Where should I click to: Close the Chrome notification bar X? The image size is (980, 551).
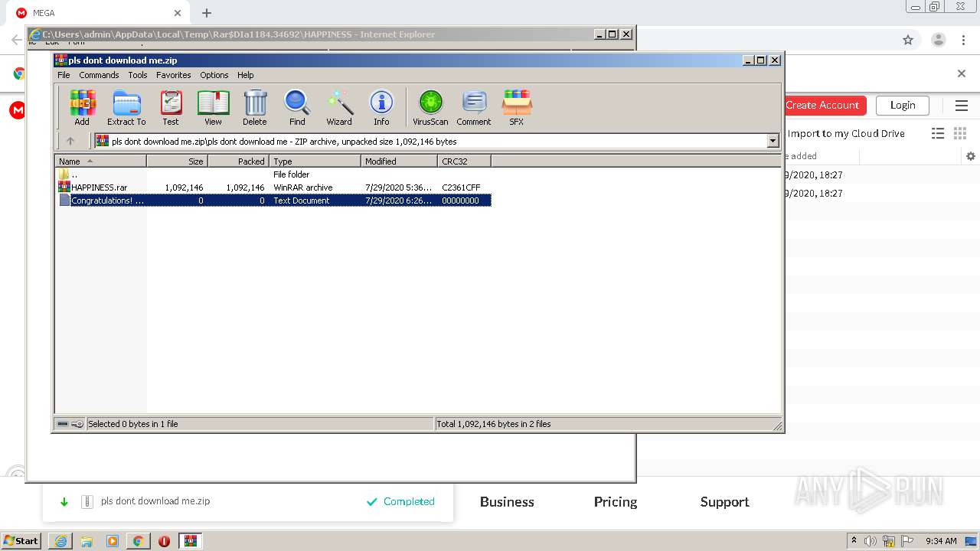pos(962,73)
